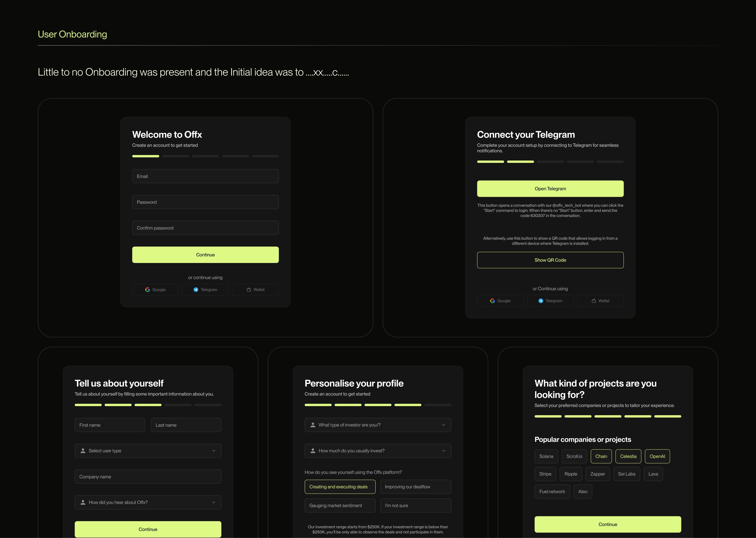Image resolution: width=756 pixels, height=538 pixels.
Task: Click Google icon in Connect your Telegram card
Action: click(493, 301)
